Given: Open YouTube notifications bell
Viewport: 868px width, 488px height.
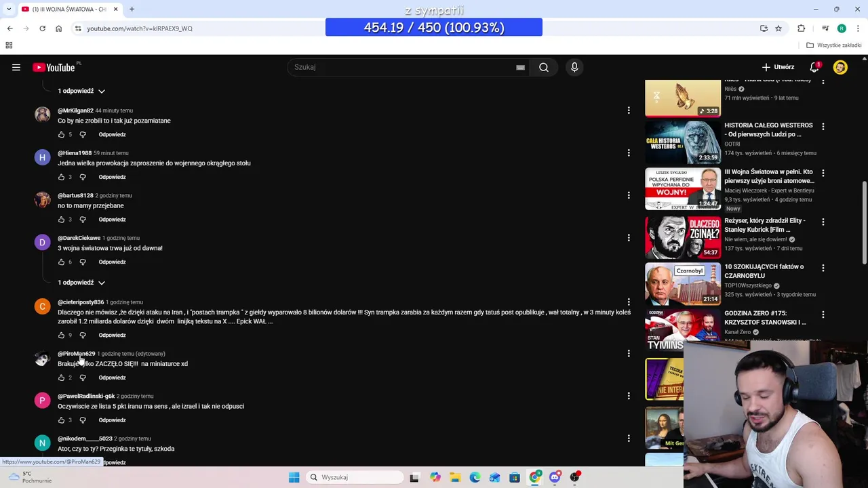Looking at the screenshot, I should tap(814, 67).
